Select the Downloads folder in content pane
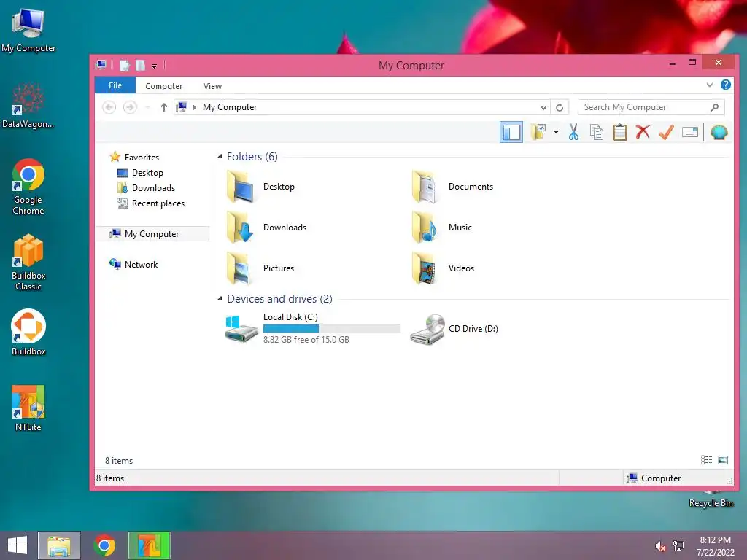Viewport: 747px width, 560px height. point(267,227)
